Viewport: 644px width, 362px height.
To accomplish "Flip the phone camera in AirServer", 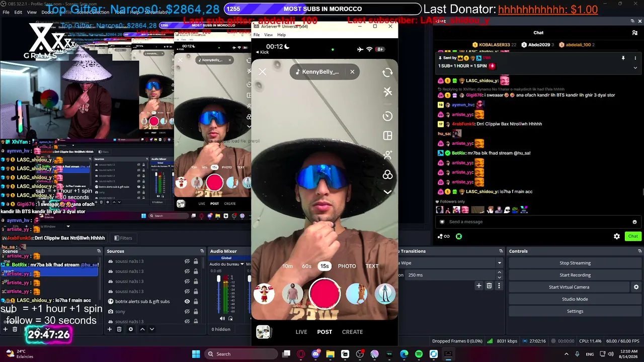I will [387, 72].
